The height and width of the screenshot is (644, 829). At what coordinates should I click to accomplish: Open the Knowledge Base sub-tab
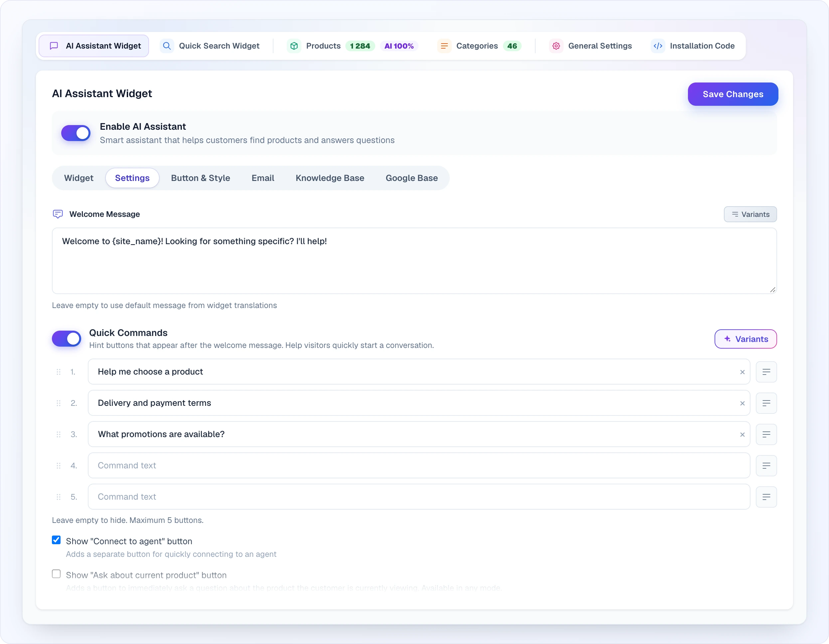pyautogui.click(x=330, y=178)
